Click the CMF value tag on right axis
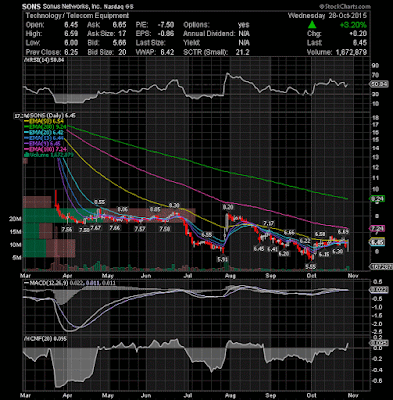393x400 pixels. (x=379, y=343)
